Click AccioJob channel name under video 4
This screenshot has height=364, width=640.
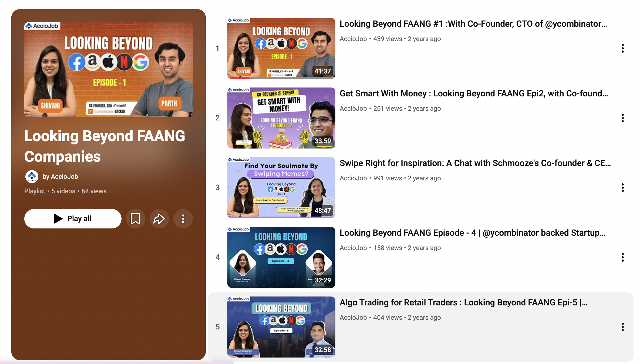point(353,248)
